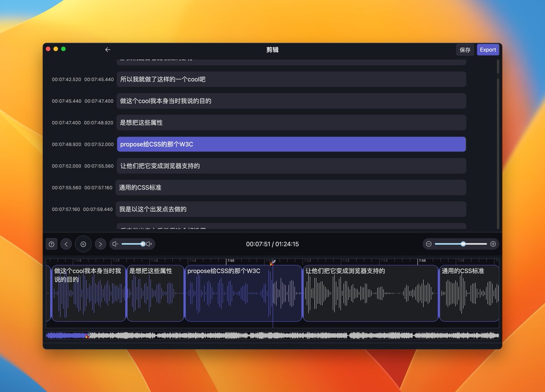The width and height of the screenshot is (545, 392).
Task: Edit subtitle line 所以我就做了这样的一个cool吧
Action: click(292, 79)
